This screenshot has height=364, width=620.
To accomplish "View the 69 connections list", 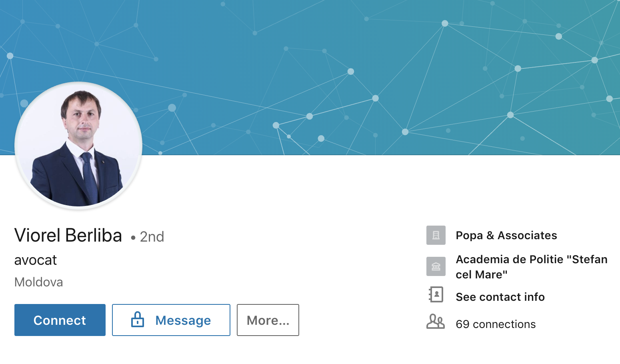I will tap(495, 324).
